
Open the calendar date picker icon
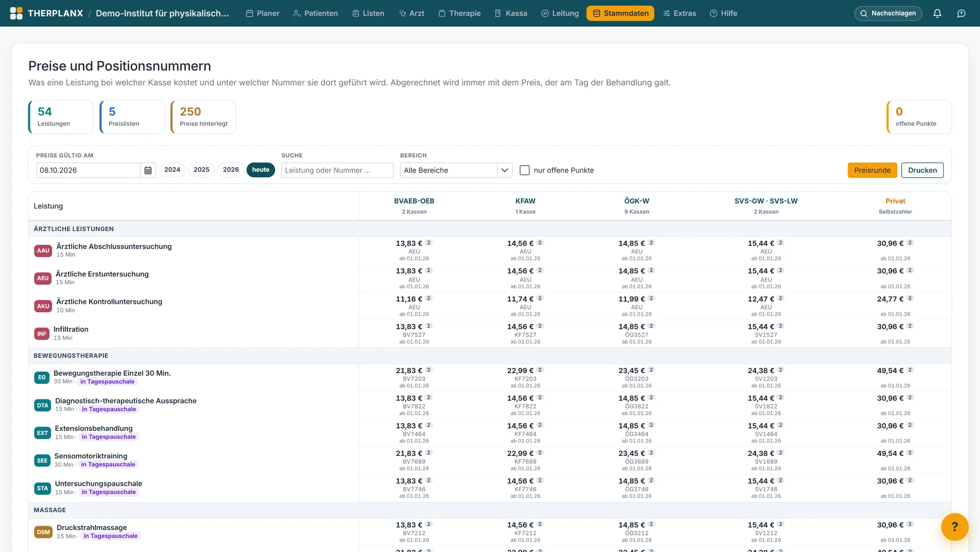click(148, 170)
